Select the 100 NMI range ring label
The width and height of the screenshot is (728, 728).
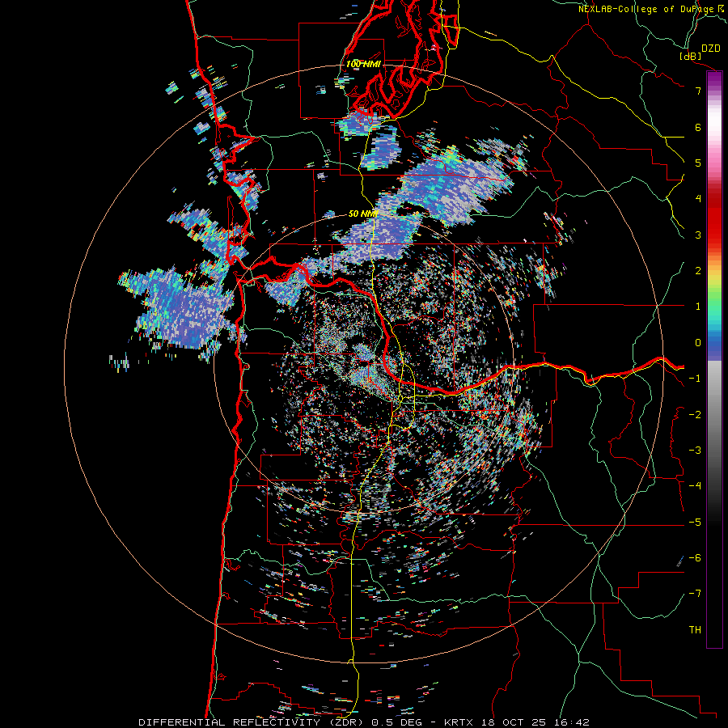[x=363, y=64]
